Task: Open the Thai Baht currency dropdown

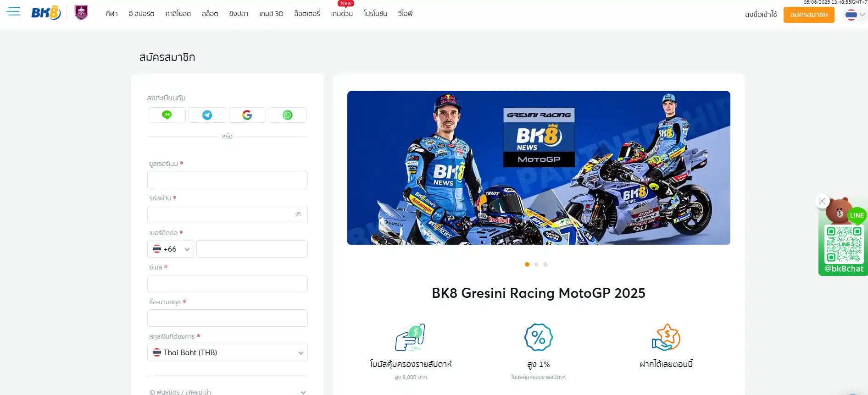Action: (228, 353)
